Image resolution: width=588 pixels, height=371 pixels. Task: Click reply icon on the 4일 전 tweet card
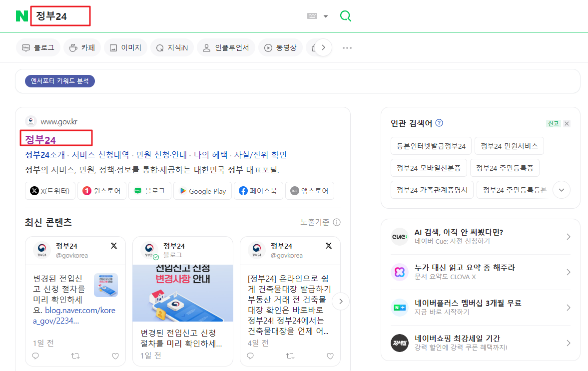[250, 356]
